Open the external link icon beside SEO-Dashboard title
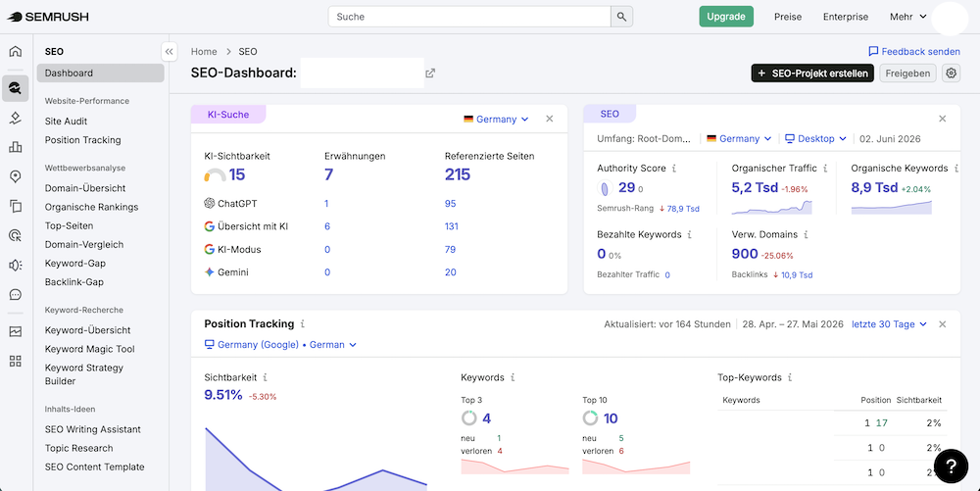Viewport: 980px width, 491px height. (430, 74)
